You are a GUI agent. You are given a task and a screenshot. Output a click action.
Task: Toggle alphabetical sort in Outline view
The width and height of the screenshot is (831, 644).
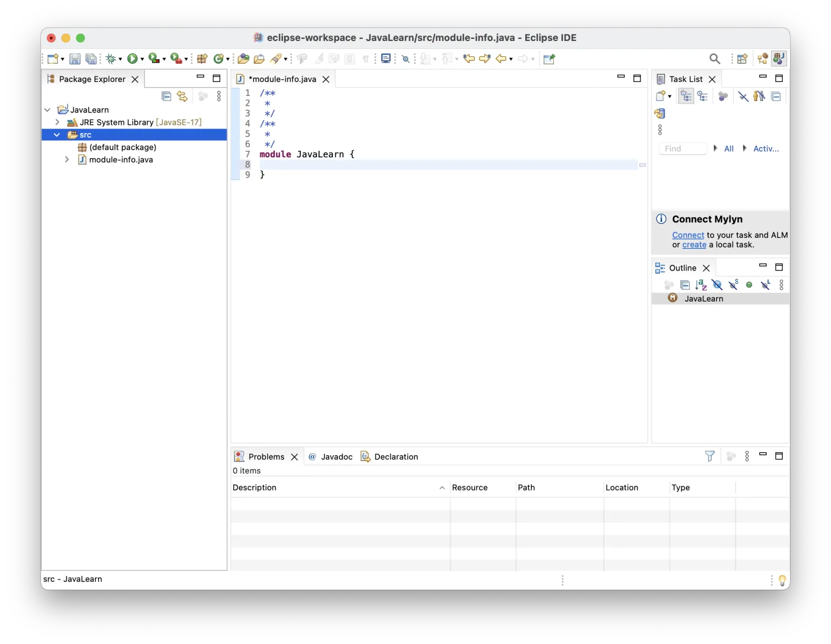[701, 285]
